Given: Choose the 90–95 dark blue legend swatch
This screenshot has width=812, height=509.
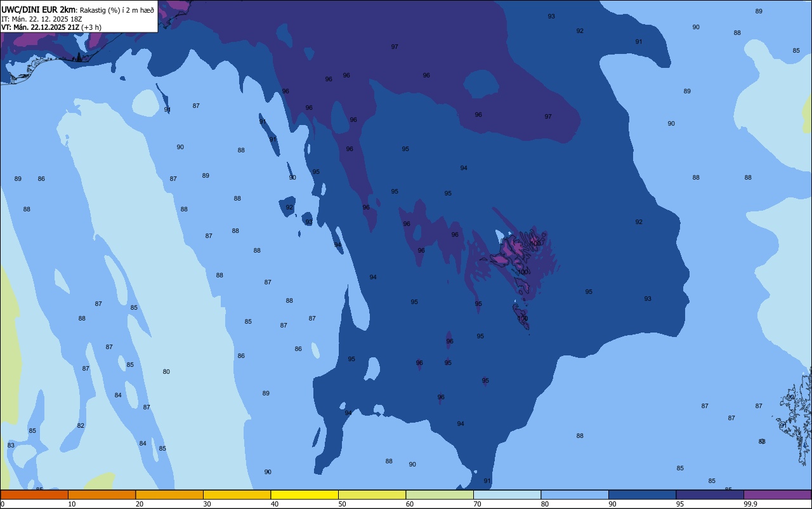Looking at the screenshot, I should coord(642,494).
